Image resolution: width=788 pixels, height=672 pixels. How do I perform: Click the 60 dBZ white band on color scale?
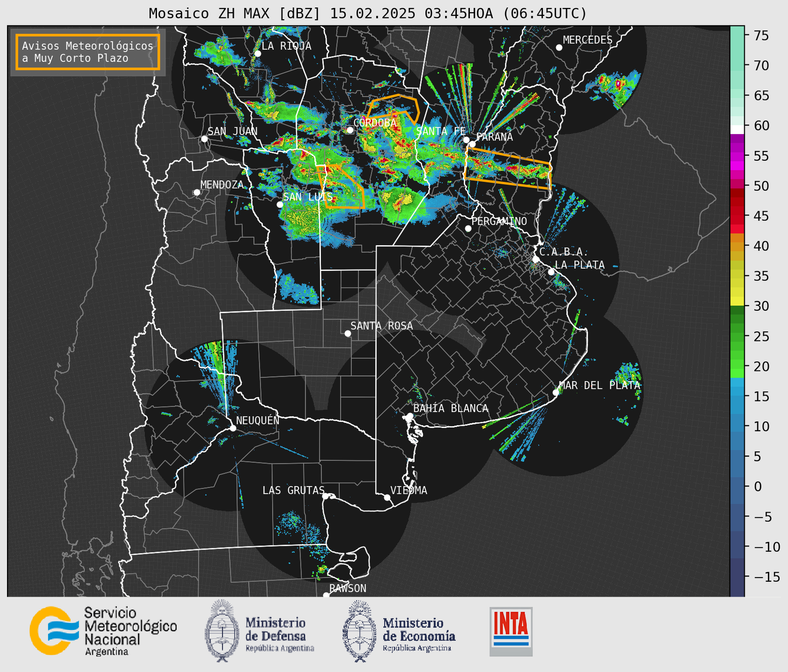pos(737,129)
